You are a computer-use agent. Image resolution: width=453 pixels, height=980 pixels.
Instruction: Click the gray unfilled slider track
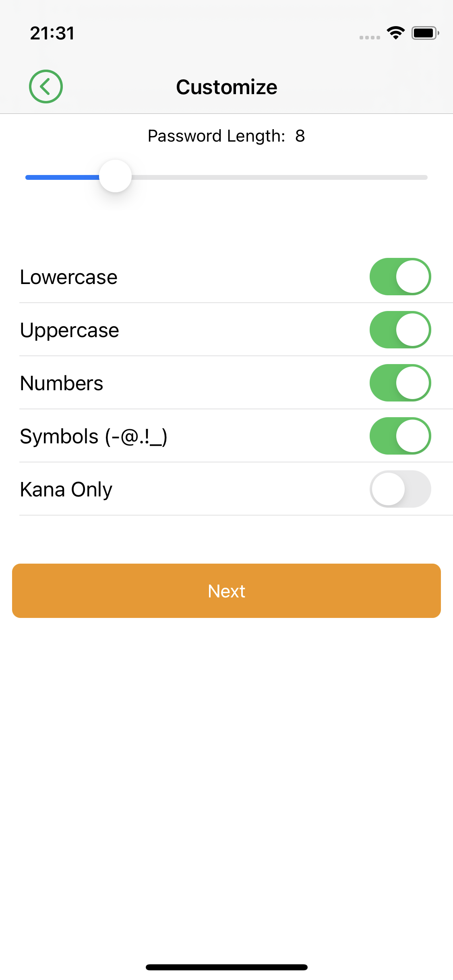point(279,177)
